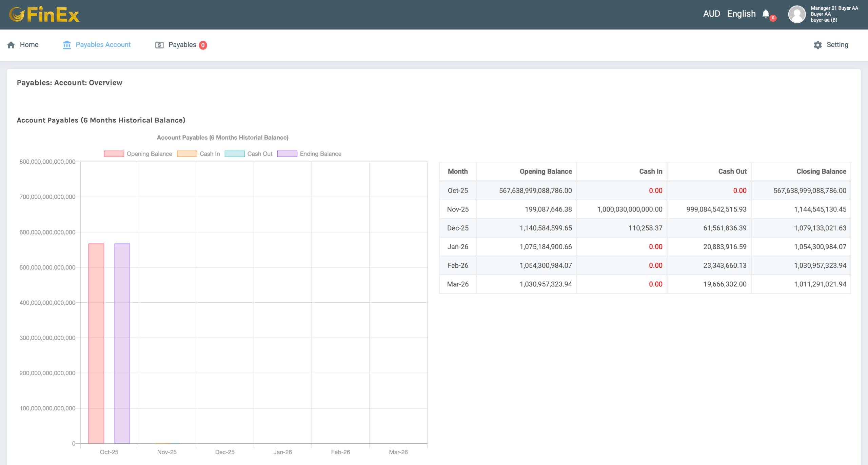Click the FinEx logo
Viewport: 868px width, 465px height.
pyautogui.click(x=44, y=15)
